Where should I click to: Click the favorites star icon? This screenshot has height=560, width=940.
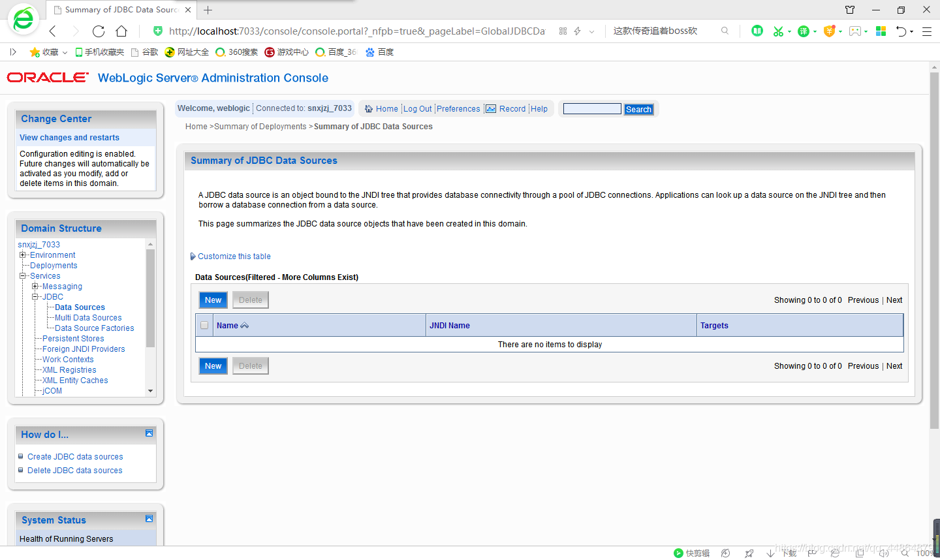(x=35, y=52)
